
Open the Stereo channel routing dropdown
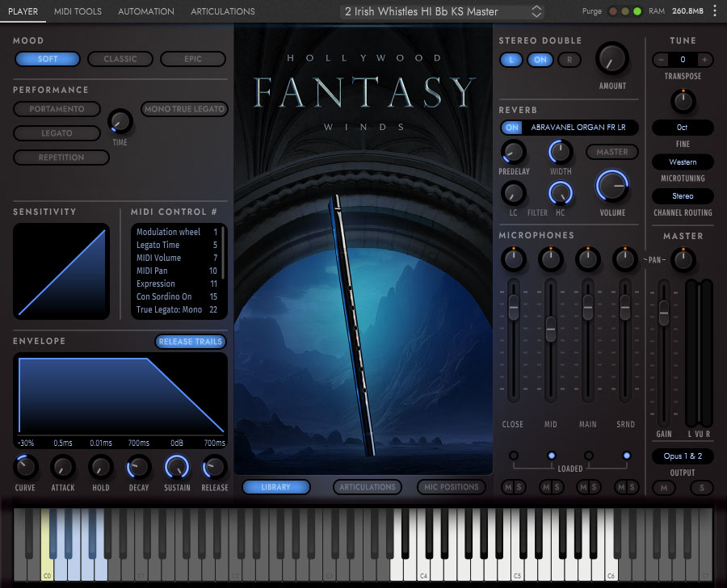(683, 196)
